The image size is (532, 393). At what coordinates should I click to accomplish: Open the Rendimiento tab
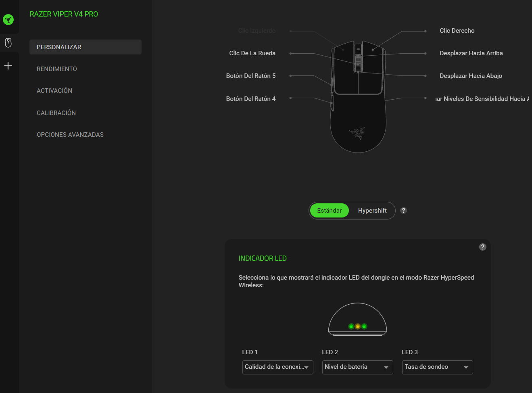[x=57, y=69]
